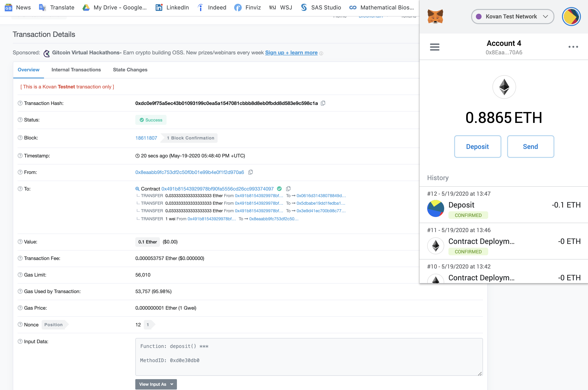588x390 pixels.
Task: Open the LinkedIn bookmark
Action: [172, 8]
